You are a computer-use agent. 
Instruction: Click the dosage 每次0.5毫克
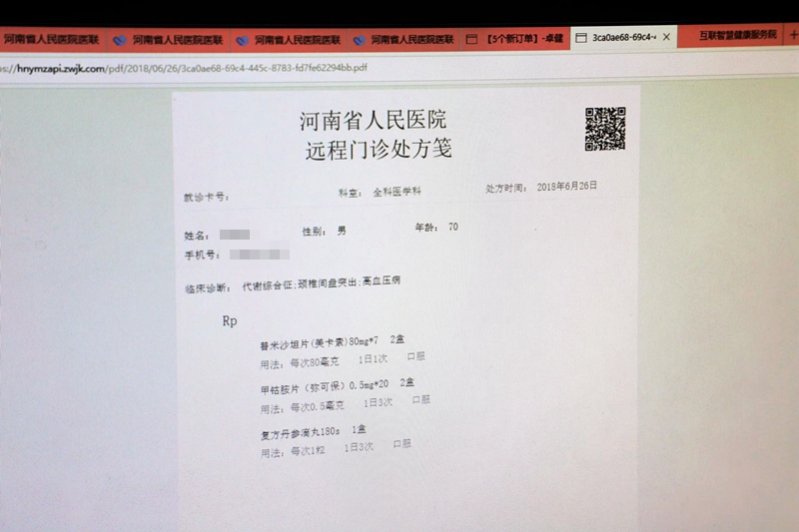click(317, 406)
